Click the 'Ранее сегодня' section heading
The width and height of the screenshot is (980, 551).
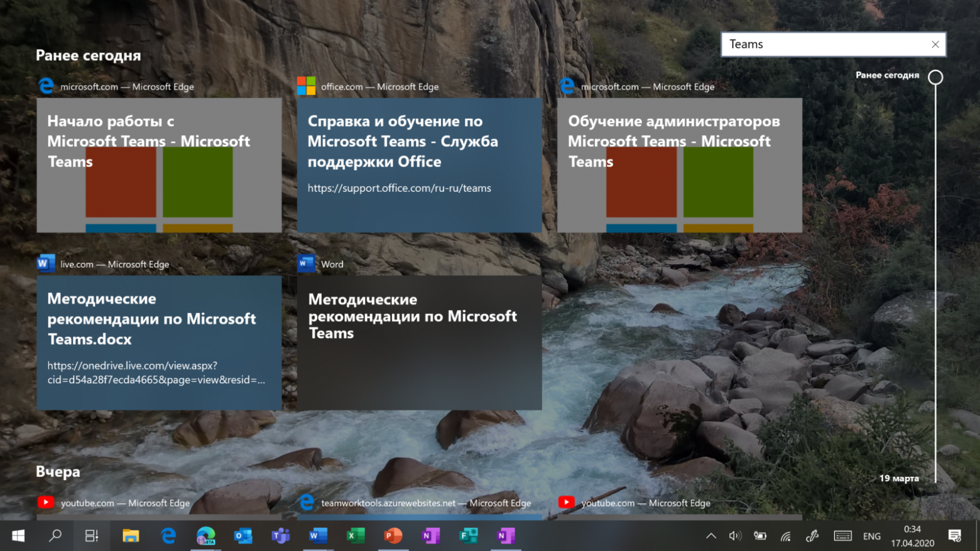tap(89, 55)
